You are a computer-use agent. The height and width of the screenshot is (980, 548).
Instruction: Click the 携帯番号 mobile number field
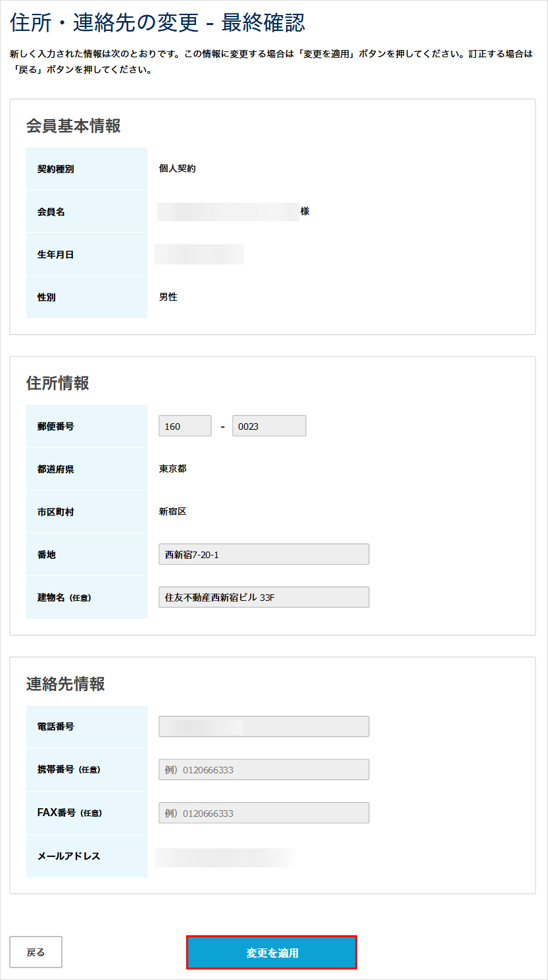click(x=264, y=769)
